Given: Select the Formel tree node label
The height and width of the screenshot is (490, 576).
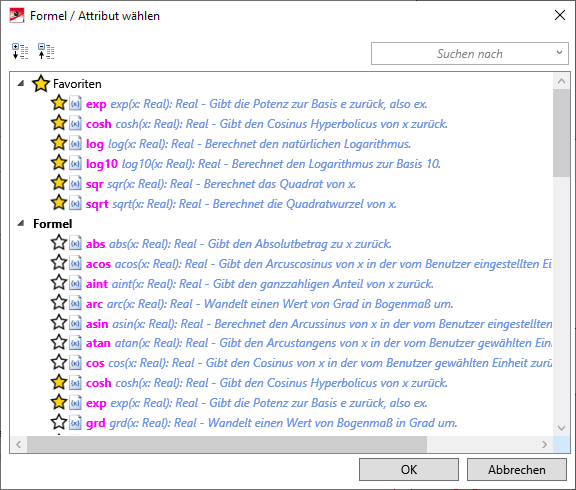Looking at the screenshot, I should click(x=53, y=224).
